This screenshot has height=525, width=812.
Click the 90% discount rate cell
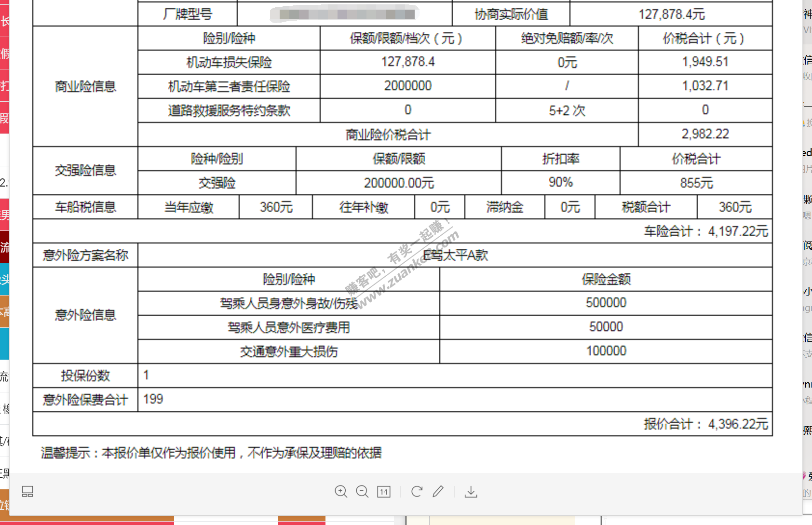[x=561, y=183]
